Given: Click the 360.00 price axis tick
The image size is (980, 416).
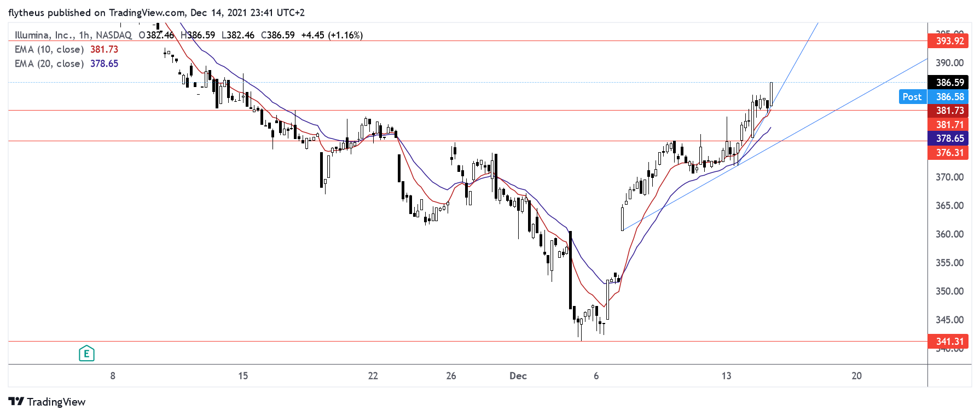Looking at the screenshot, I should (x=949, y=234).
